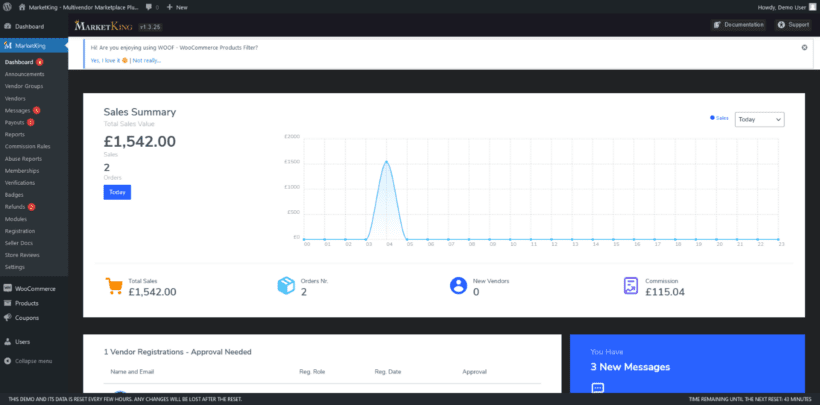
Task: Go to Commission Rules
Action: (27, 147)
